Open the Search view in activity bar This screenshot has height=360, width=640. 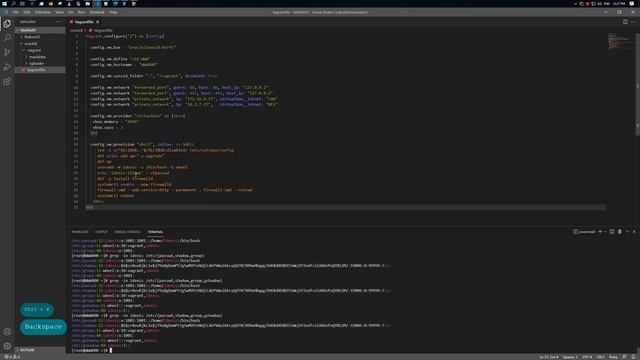click(7, 38)
